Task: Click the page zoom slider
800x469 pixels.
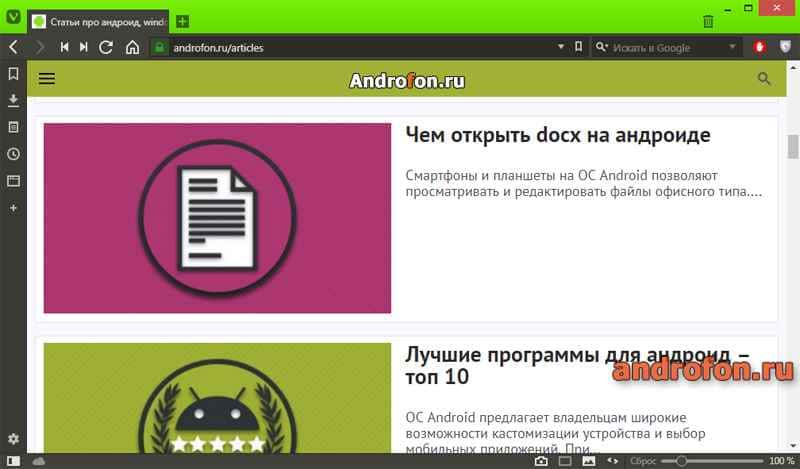Action: point(712,461)
